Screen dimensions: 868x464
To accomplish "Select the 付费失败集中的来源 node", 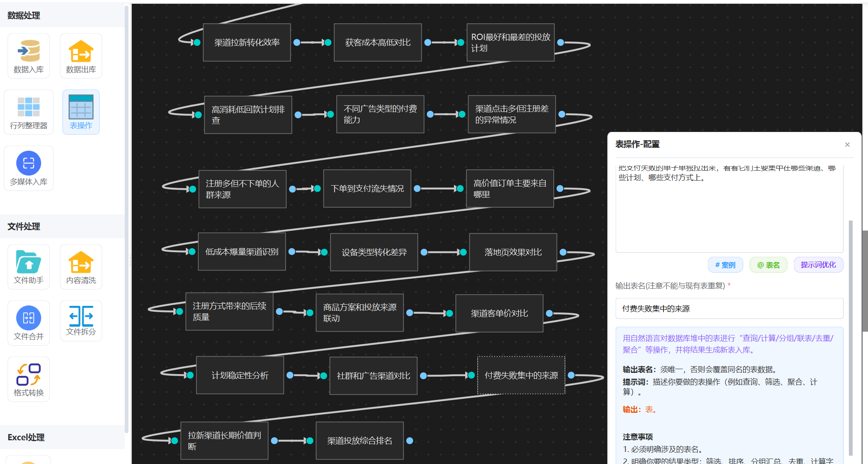I will [521, 375].
